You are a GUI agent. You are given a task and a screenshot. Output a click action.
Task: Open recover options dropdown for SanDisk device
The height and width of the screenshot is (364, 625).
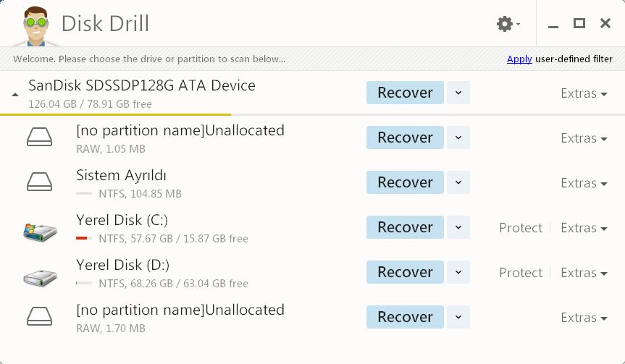(458, 93)
